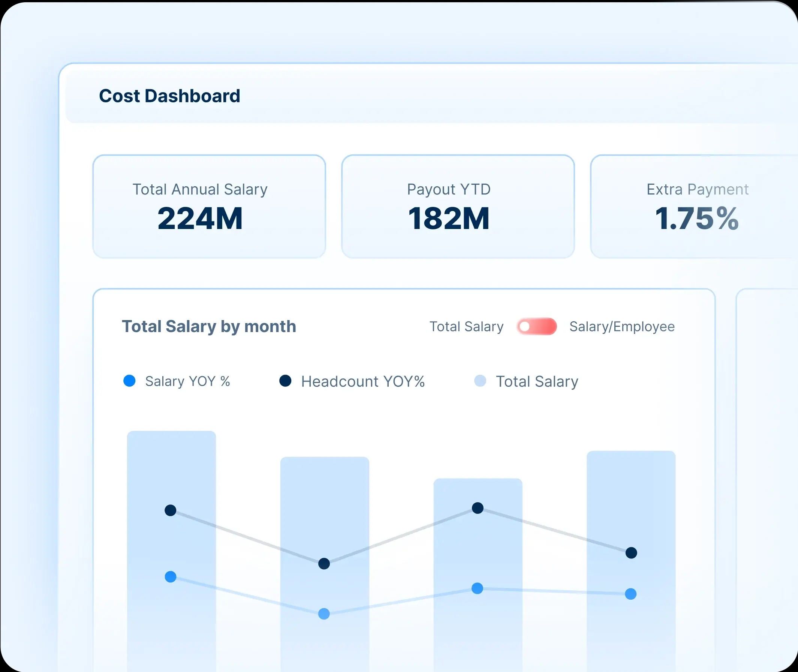The height and width of the screenshot is (672, 798).
Task: Select the Salary YOY % legend label
Action: (x=187, y=381)
